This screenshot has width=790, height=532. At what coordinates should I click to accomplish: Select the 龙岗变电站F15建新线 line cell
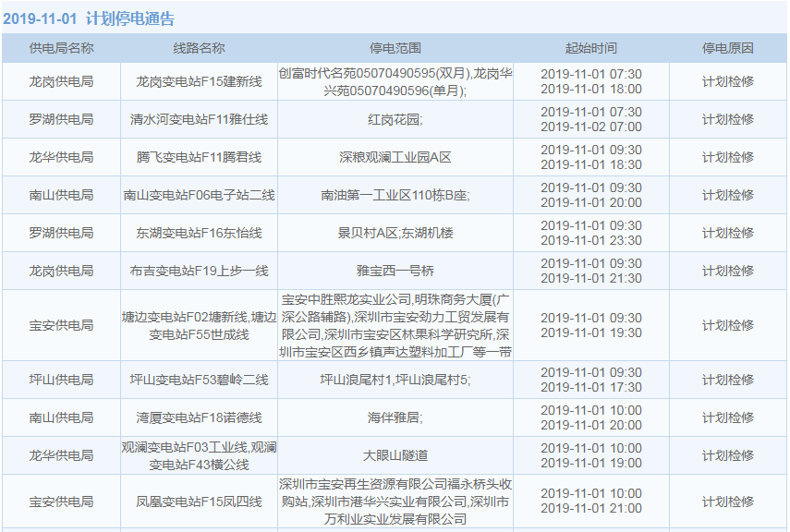click(199, 81)
